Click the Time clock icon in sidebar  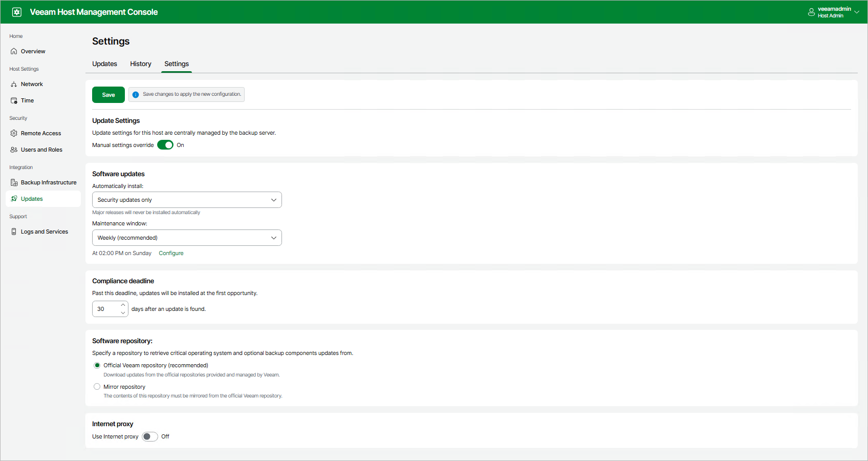coord(14,100)
